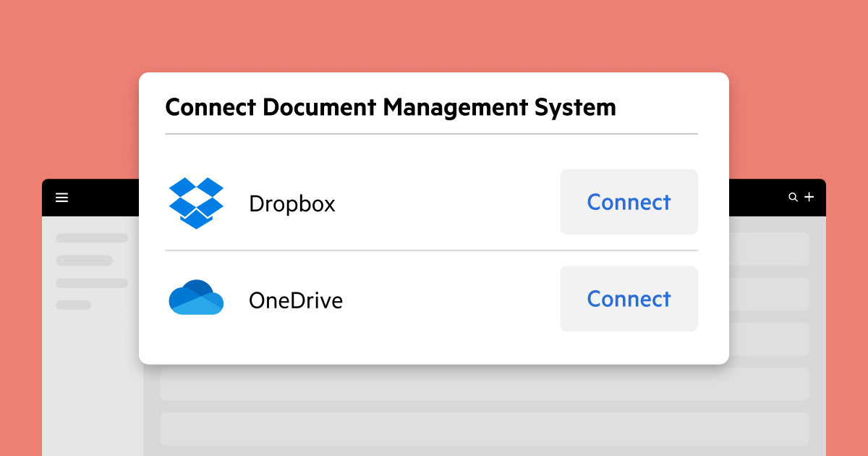Click the Connect Document Management System heading
The height and width of the screenshot is (456, 868).
pyautogui.click(x=391, y=108)
